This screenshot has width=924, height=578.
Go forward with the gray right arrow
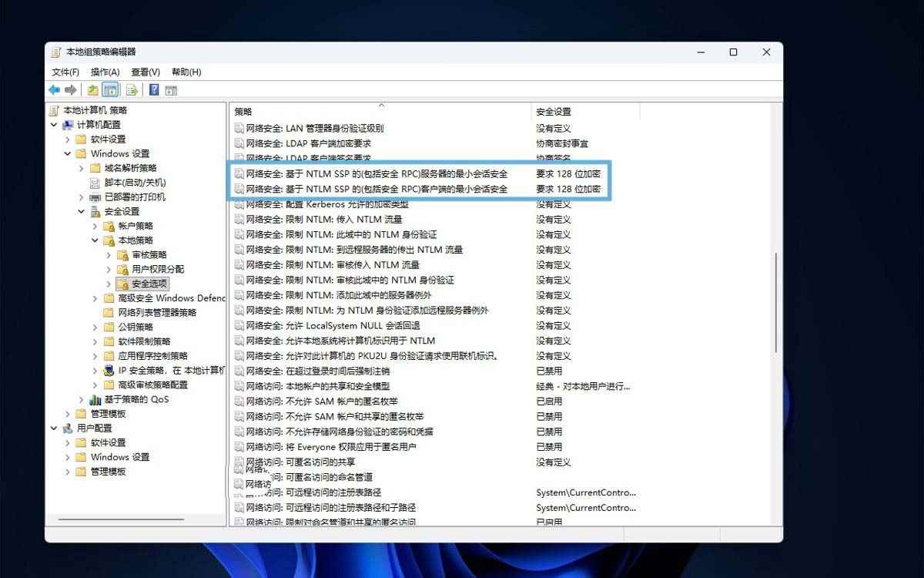click(70, 90)
